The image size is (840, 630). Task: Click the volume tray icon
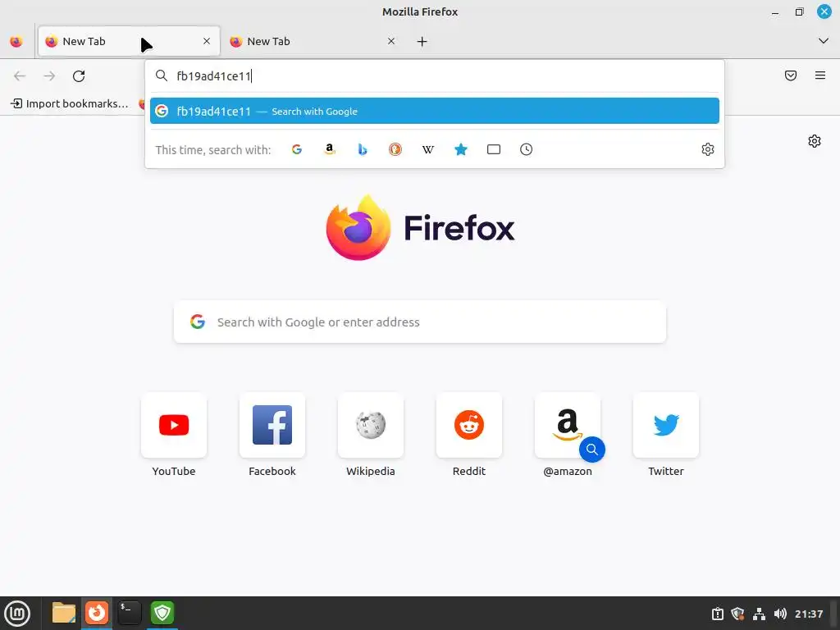coord(780,614)
